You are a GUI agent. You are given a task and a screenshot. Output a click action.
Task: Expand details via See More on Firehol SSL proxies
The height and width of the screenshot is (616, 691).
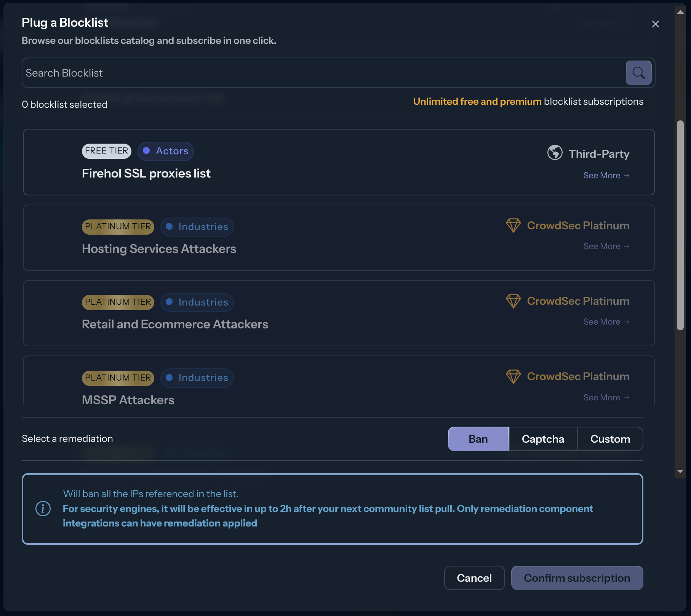606,175
